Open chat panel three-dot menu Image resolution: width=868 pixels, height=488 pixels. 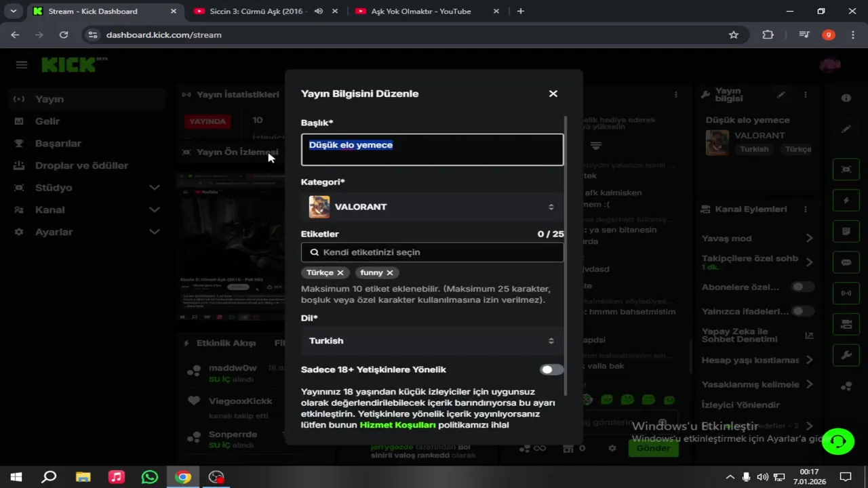[x=675, y=95]
